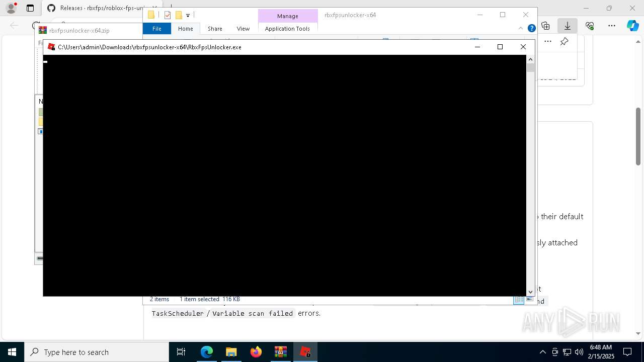Select Manage contextual tab header
Screen dimensions: 644x362
point(288,16)
